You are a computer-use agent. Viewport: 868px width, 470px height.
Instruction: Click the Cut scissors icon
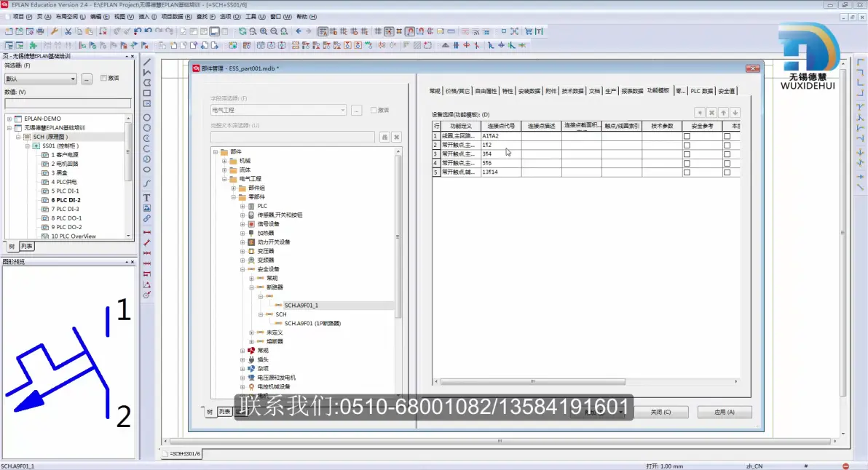tap(68, 31)
